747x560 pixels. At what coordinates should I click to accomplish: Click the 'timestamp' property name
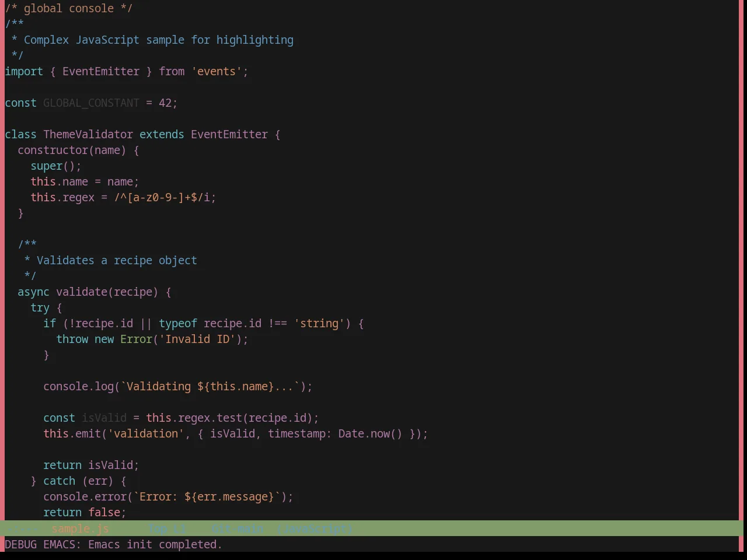coord(296,433)
